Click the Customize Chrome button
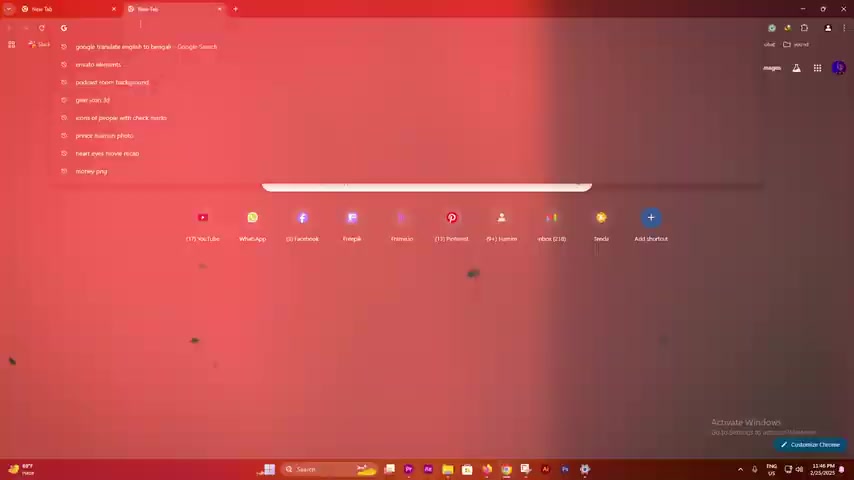Screen dimensions: 854x480 point(810,445)
